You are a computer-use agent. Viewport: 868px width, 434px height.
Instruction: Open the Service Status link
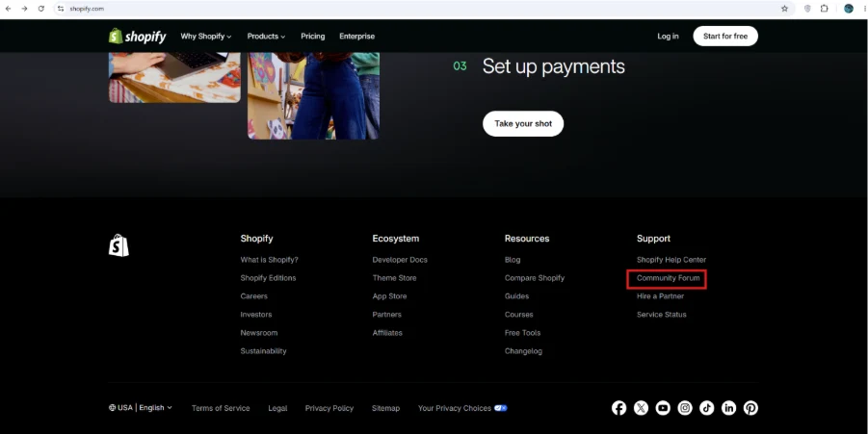coord(661,315)
